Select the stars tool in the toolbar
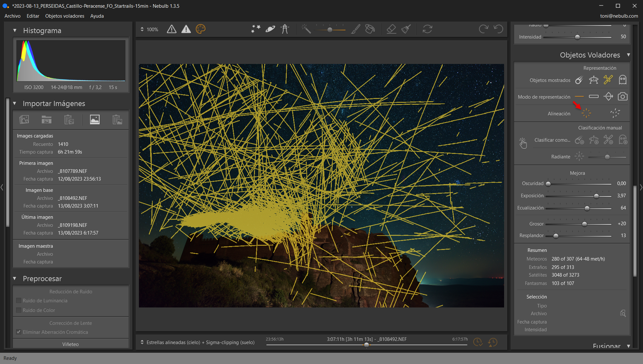Viewport: 643px width, 364px height. pyautogui.click(x=256, y=29)
